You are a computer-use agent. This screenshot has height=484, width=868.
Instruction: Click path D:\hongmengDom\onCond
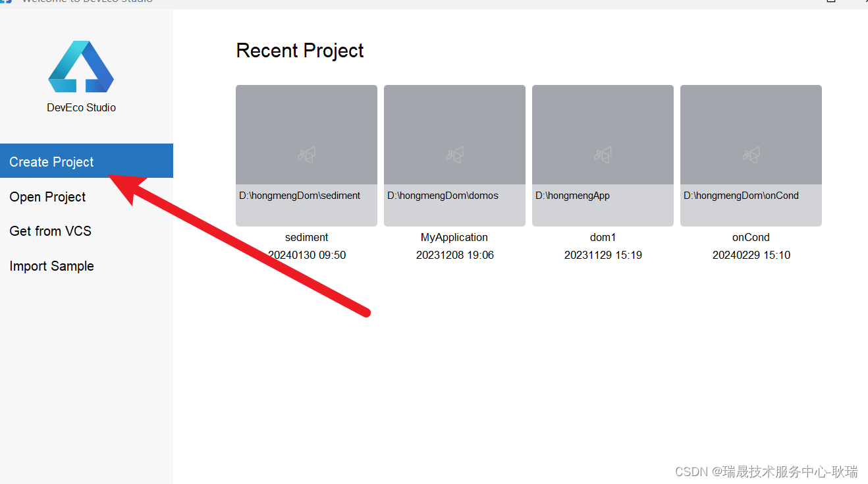(741, 196)
